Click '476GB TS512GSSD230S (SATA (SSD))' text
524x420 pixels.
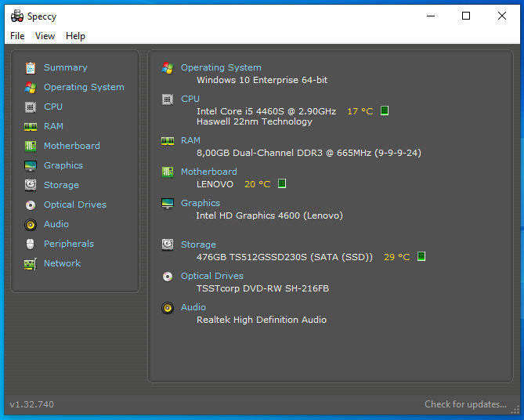284,257
